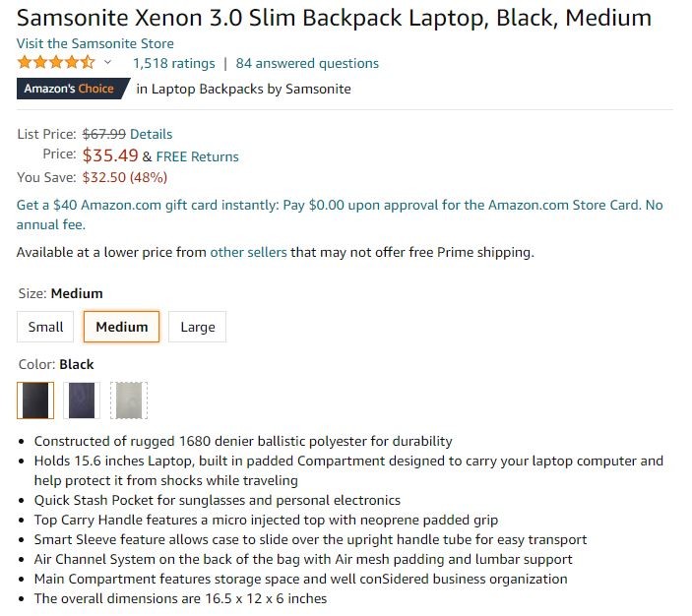Click the product title text
The width and height of the screenshot is (692, 616).
tap(334, 18)
